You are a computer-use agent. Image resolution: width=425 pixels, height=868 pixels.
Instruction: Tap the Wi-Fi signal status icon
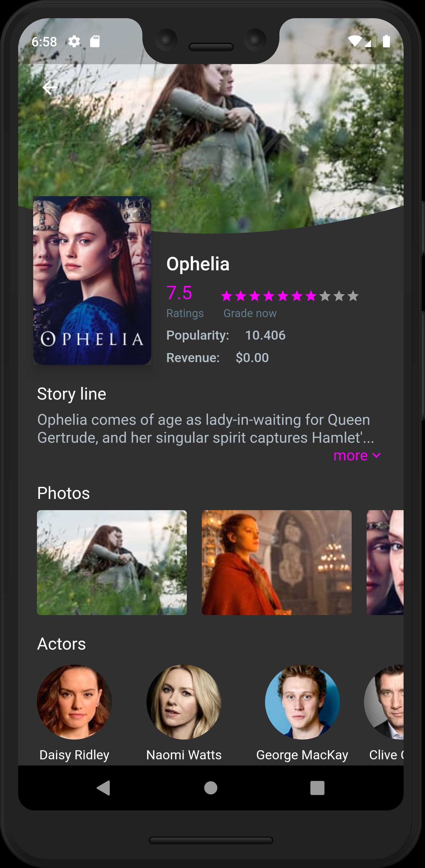pyautogui.click(x=355, y=41)
